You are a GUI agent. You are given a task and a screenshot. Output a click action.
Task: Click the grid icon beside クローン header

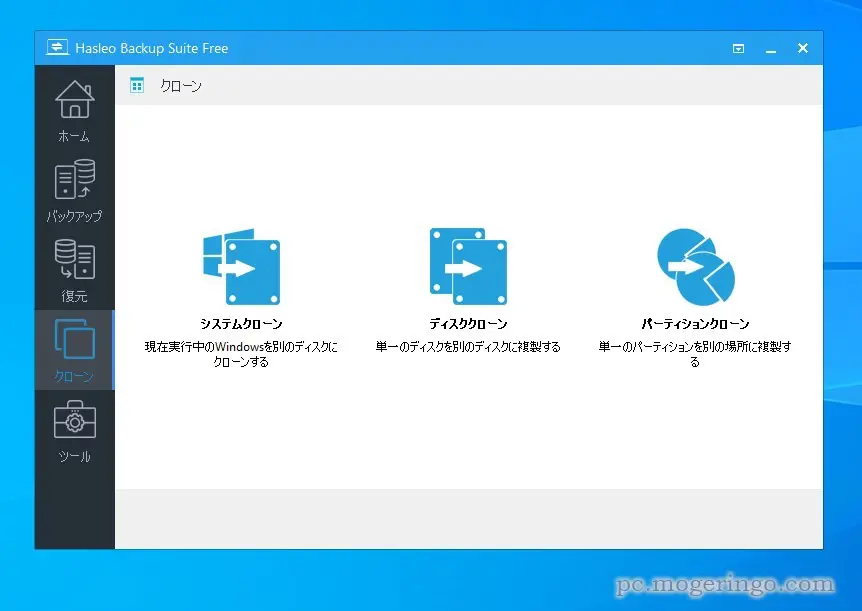pos(137,85)
